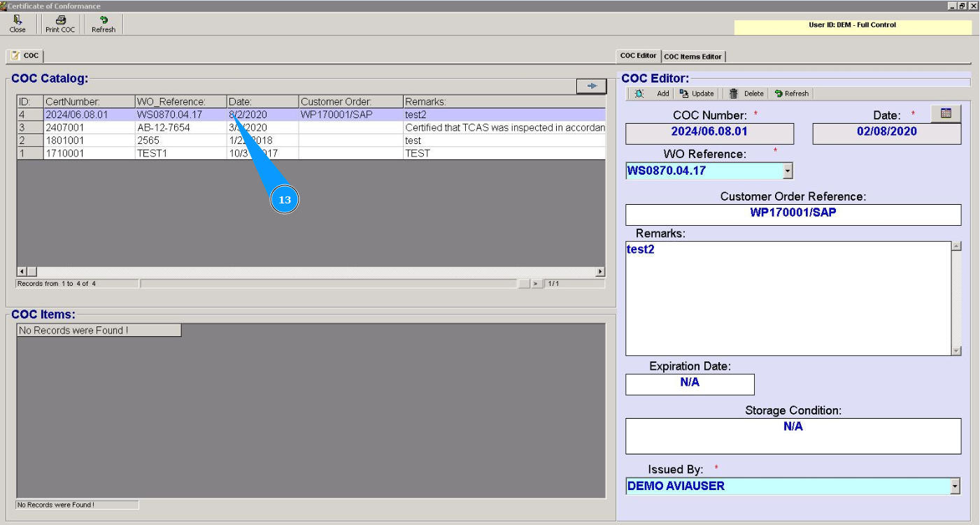Open the Issued By dropdown
Screen dimensions: 980x525
pyautogui.click(x=955, y=487)
